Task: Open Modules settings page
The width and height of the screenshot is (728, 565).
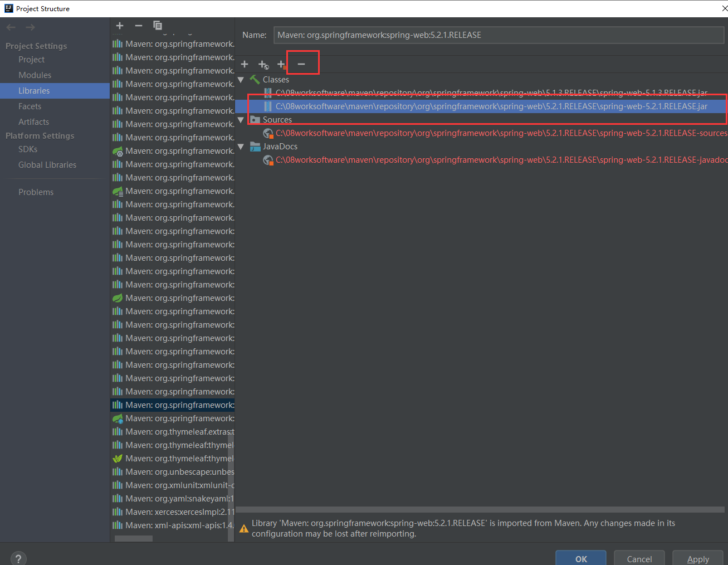Action: coord(35,75)
